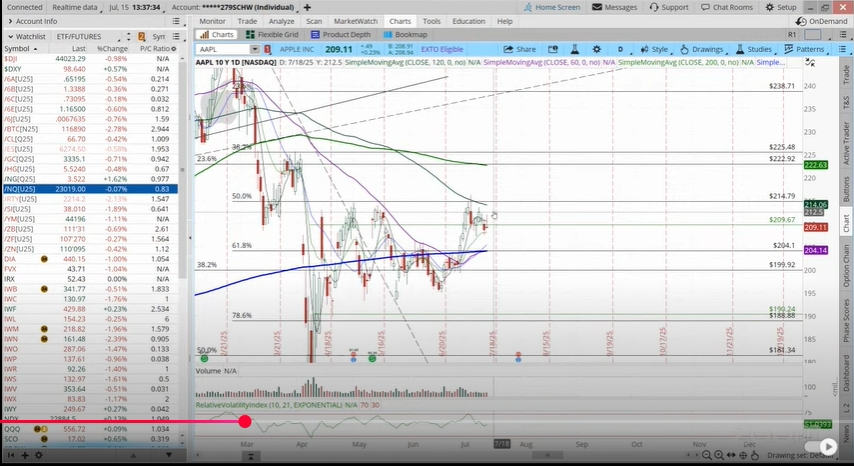Zoom in the chart using plus magnifier
The width and height of the screenshot is (854, 466).
[x=718, y=455]
